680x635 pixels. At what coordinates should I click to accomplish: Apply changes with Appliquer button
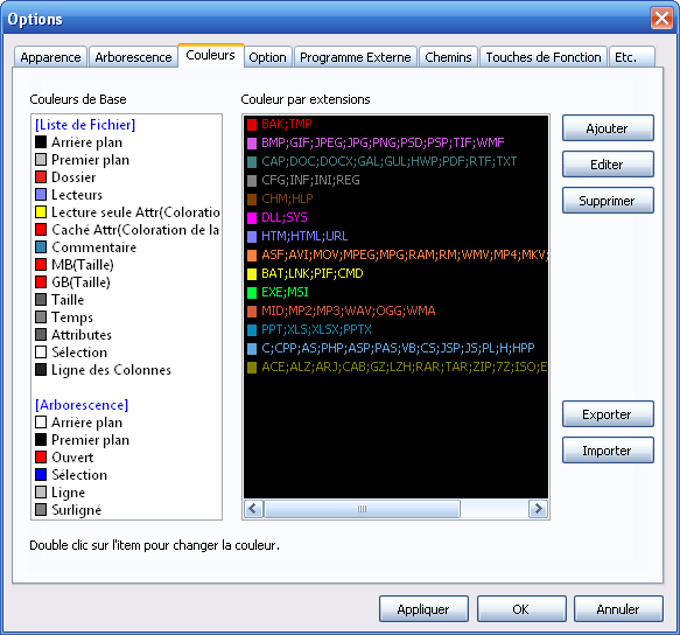click(424, 609)
